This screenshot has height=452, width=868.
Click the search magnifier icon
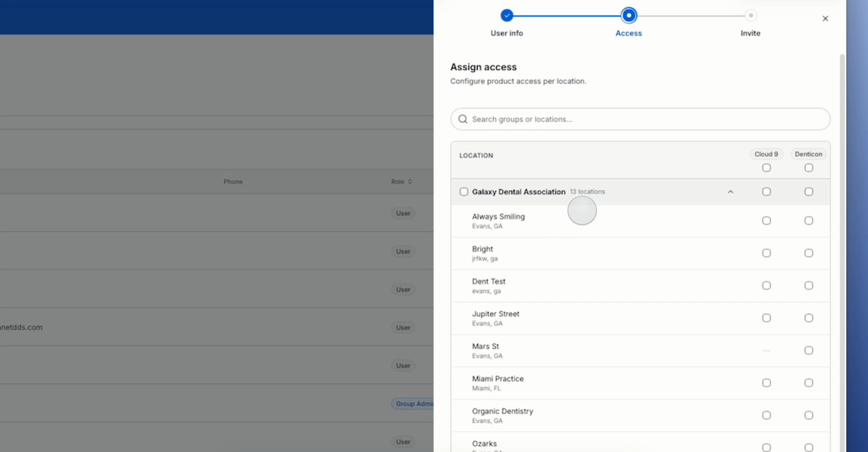pos(463,119)
